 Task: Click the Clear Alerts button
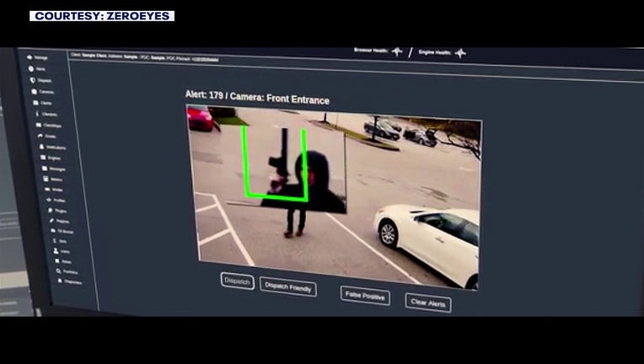428,302
